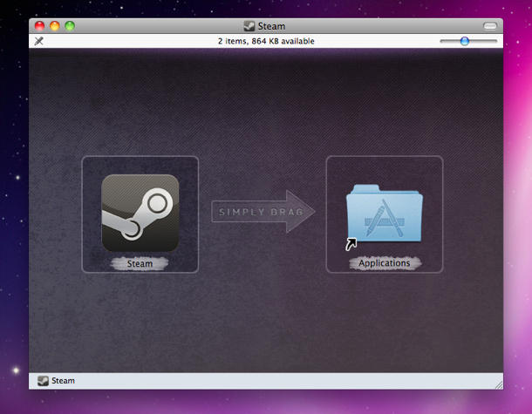Viewport: 532px width, 414px height.
Task: Select the Steam application icon
Action: [140, 213]
